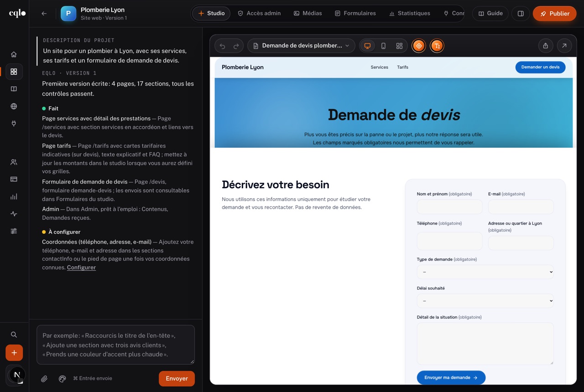Click the 'Nom et prénom' input field

(x=449, y=206)
